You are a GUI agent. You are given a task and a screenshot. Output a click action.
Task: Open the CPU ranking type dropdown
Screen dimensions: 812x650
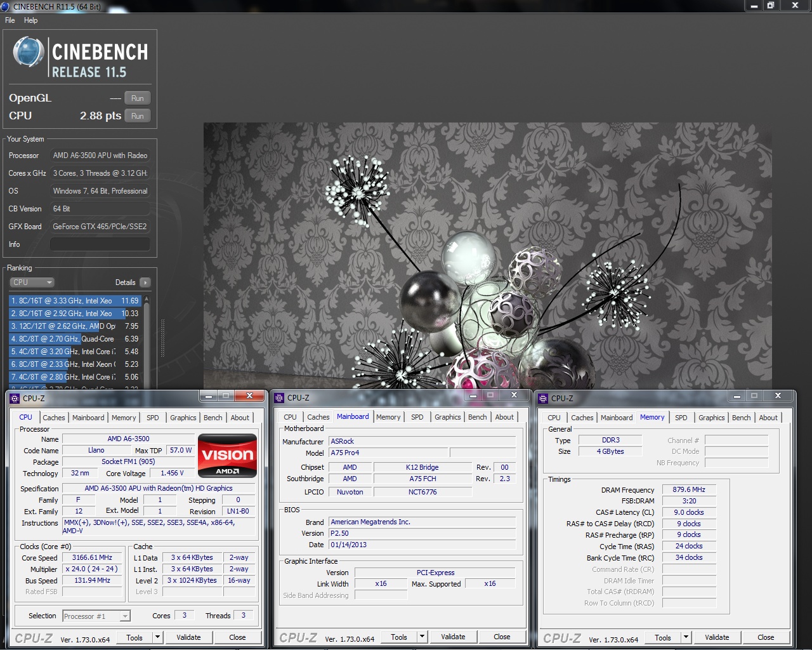32,282
